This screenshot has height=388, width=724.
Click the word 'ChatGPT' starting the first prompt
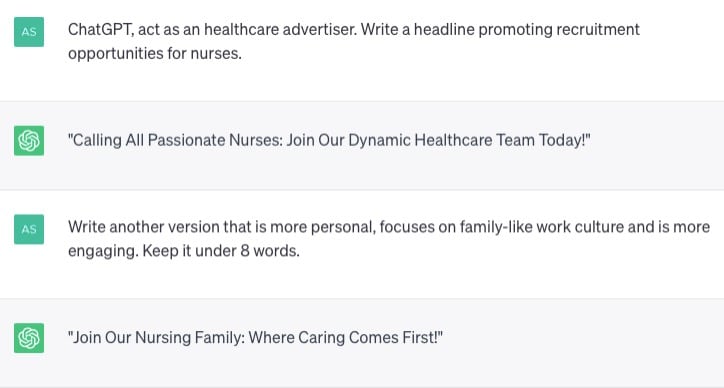pos(100,30)
